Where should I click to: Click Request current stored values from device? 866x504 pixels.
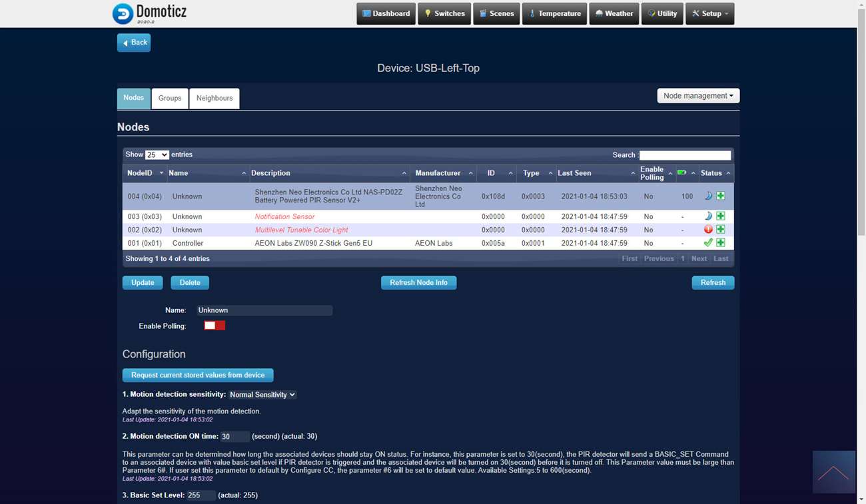coord(198,375)
